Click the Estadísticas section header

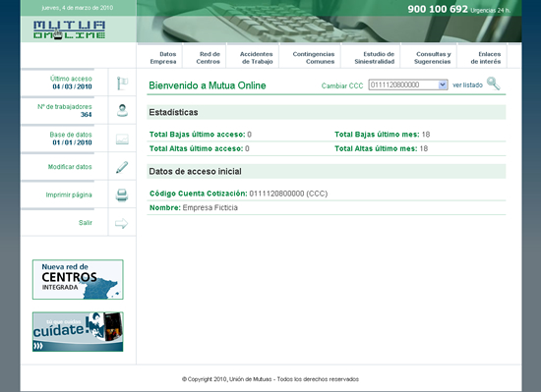(326, 112)
